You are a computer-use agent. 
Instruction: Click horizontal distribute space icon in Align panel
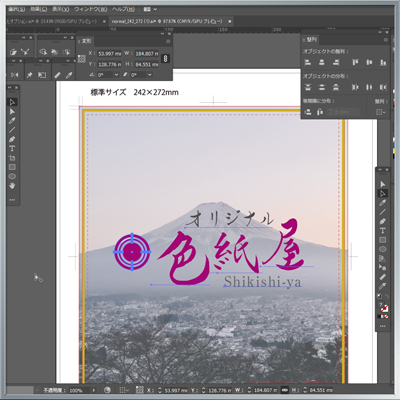[x=320, y=112]
